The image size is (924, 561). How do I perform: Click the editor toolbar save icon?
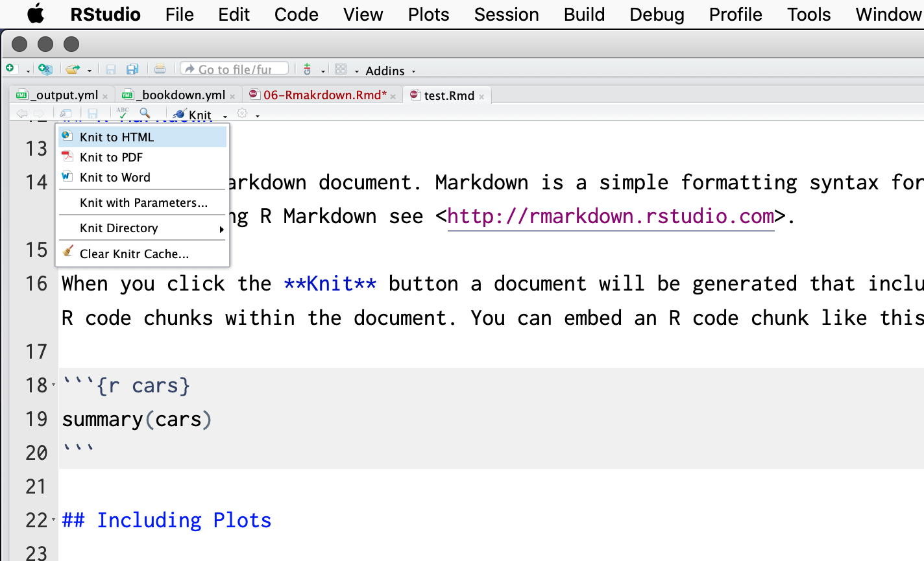93,113
